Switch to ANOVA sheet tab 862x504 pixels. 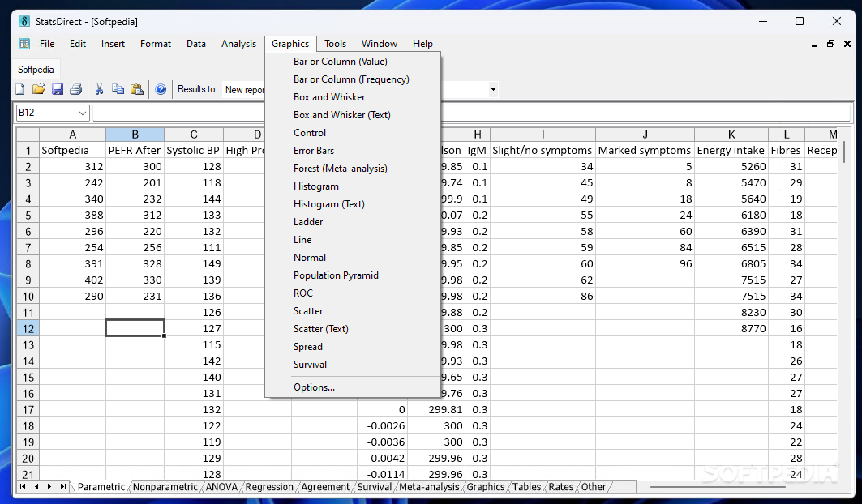click(221, 487)
